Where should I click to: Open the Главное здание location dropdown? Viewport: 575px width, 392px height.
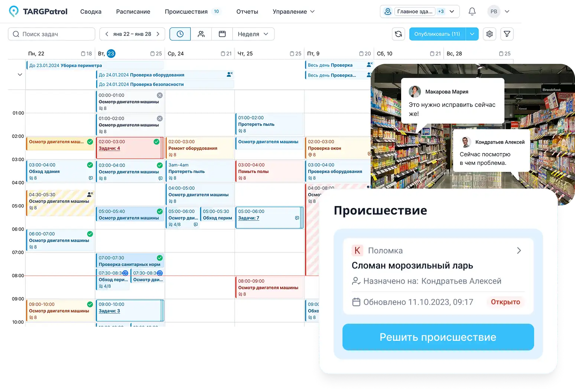pyautogui.click(x=420, y=12)
